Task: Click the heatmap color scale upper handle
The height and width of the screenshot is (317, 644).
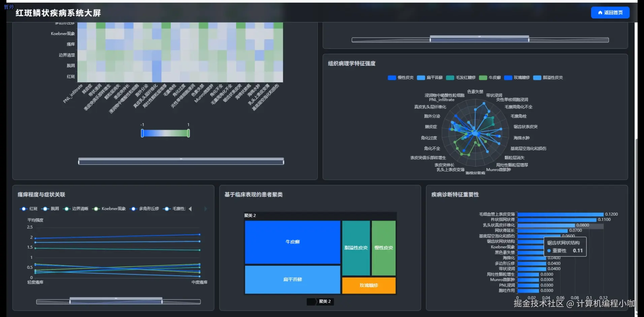Action: 188,133
